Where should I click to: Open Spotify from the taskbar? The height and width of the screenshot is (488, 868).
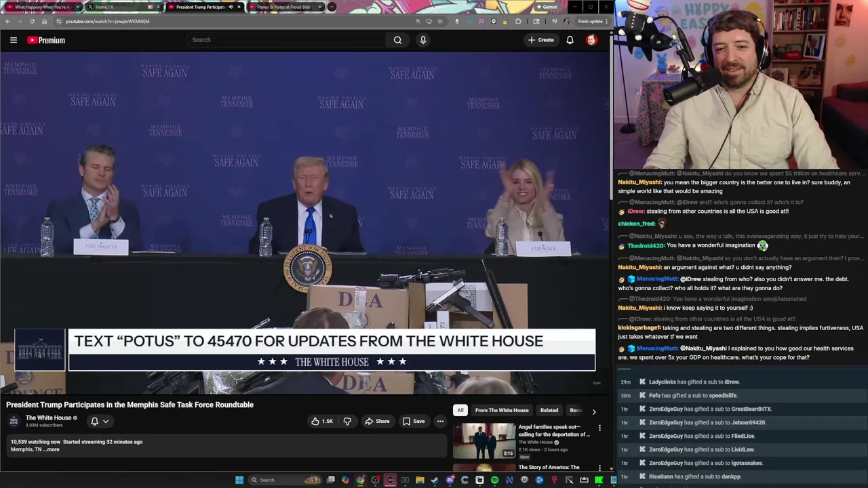tap(495, 480)
